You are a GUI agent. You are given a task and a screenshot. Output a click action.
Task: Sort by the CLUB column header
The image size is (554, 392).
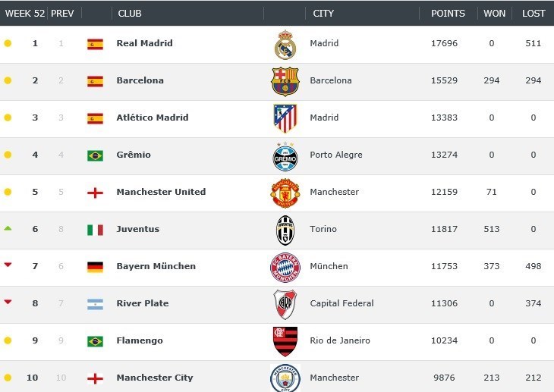(x=130, y=14)
